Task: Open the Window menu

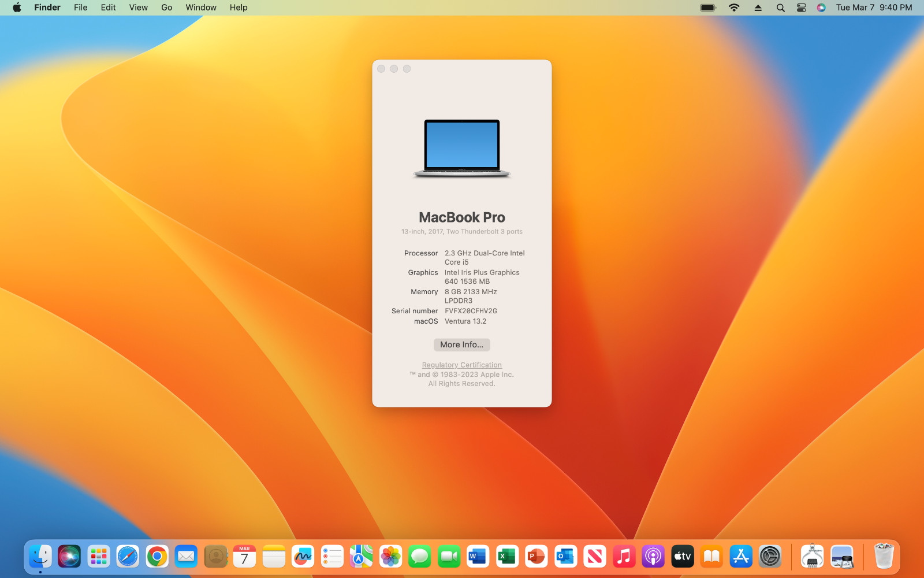Action: (x=201, y=8)
